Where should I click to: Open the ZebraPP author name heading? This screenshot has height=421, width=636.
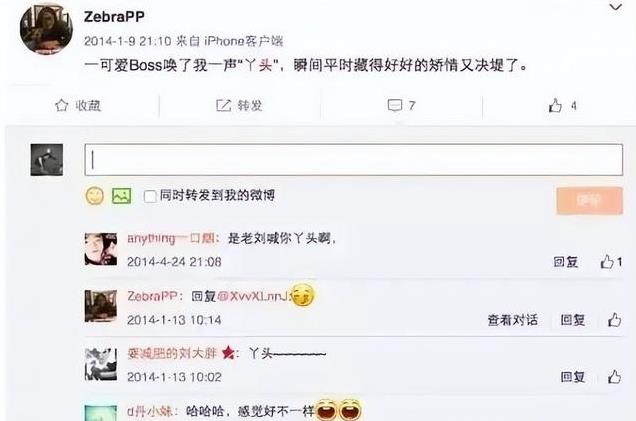coord(114,17)
